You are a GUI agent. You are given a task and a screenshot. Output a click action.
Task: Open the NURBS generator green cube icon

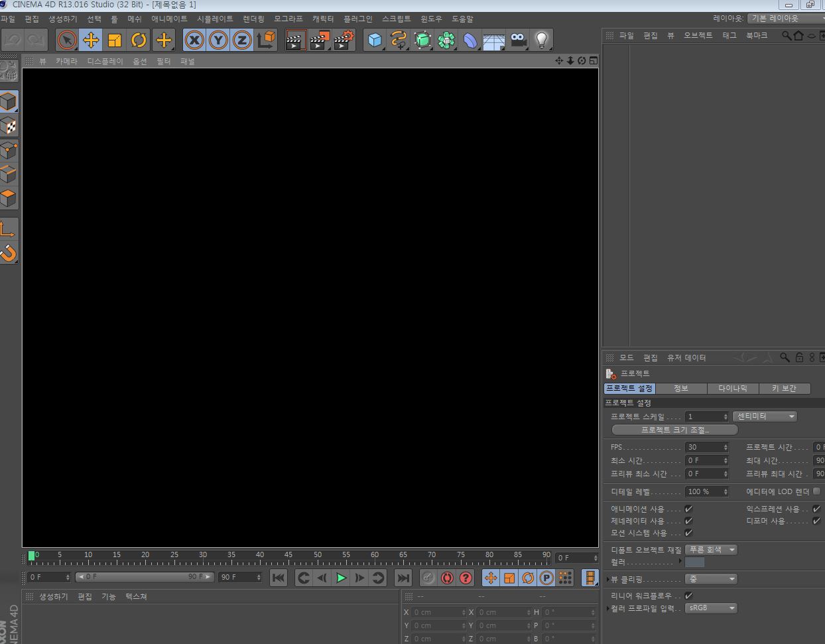422,40
